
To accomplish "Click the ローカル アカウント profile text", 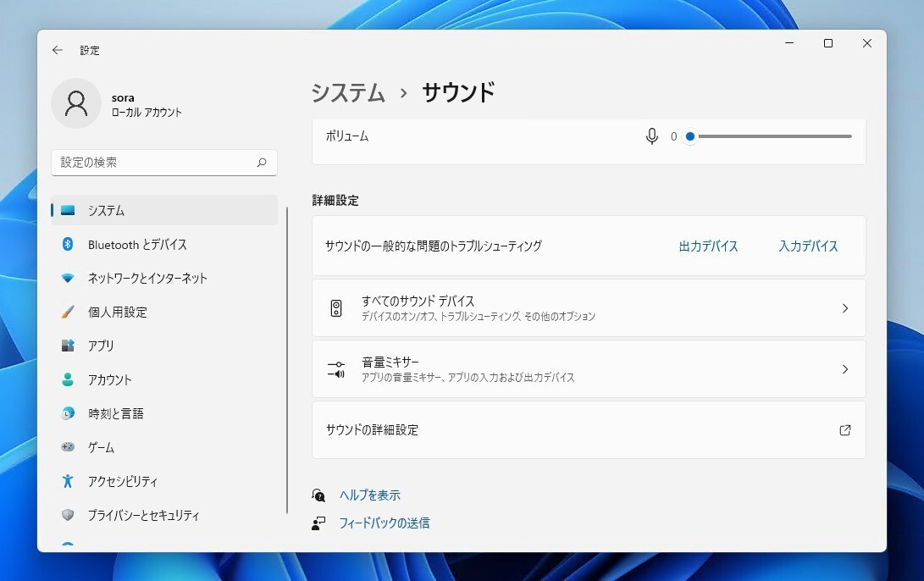I will tap(147, 112).
